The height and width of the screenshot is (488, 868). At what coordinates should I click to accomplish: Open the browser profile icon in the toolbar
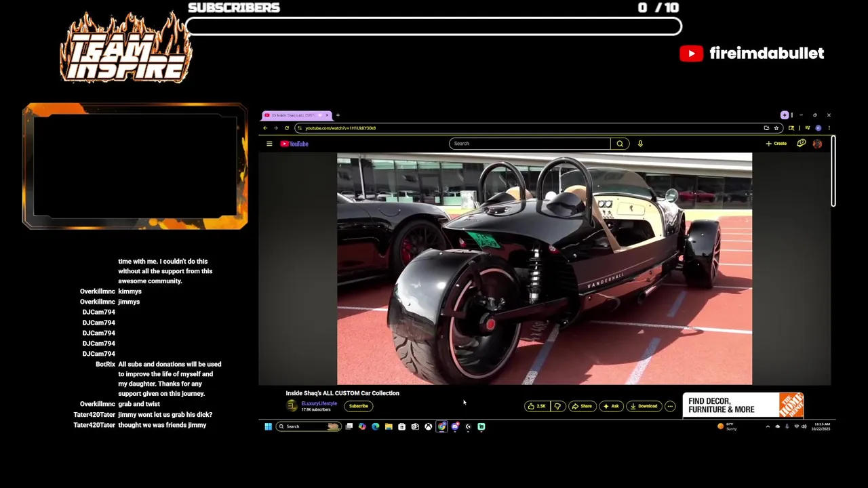(x=818, y=128)
